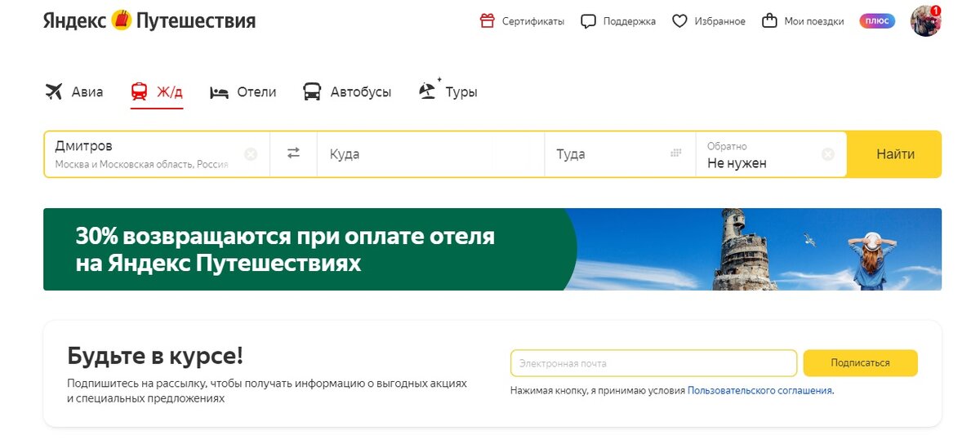Switch to the Туры tab

448,91
